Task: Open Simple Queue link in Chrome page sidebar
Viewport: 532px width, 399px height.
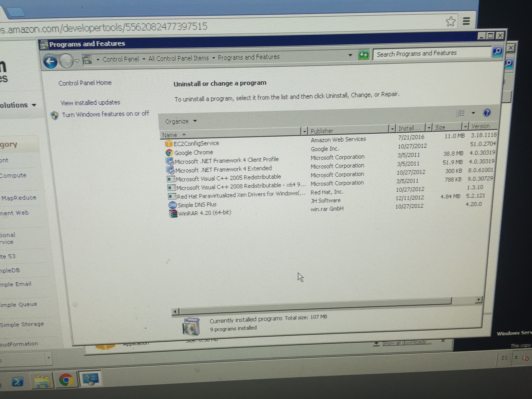Action: click(x=19, y=304)
